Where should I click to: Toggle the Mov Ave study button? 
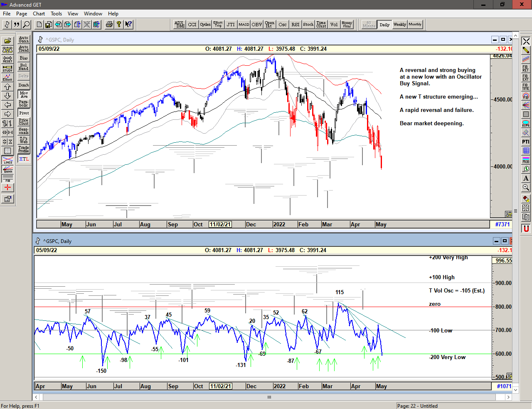(24, 95)
